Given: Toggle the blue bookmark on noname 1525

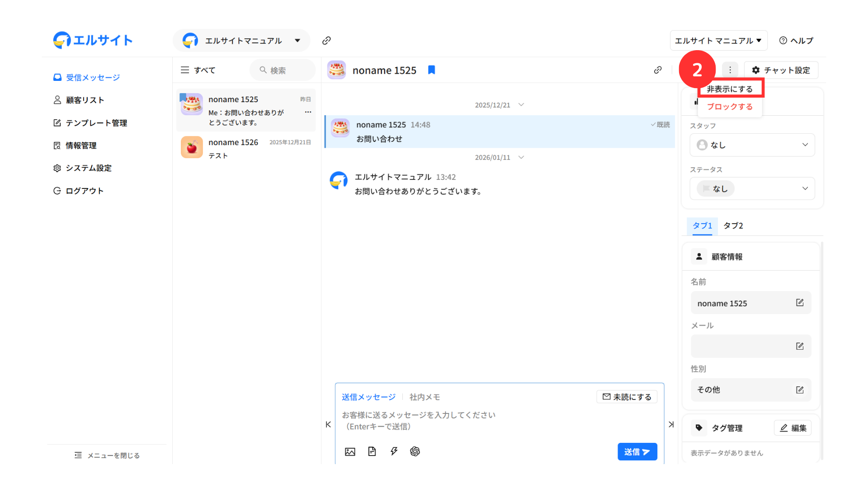Looking at the screenshot, I should coord(431,70).
